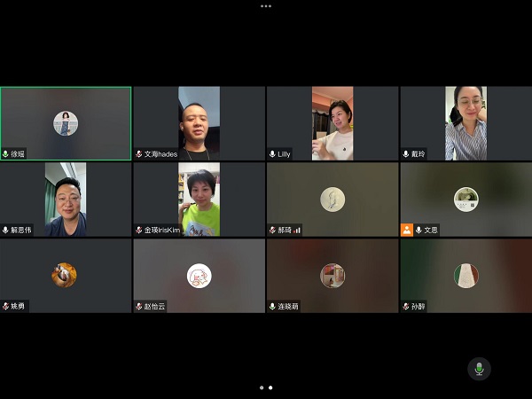Click the signal bars icon beside 郝琦
This screenshot has height=399, width=532.
[297, 231]
